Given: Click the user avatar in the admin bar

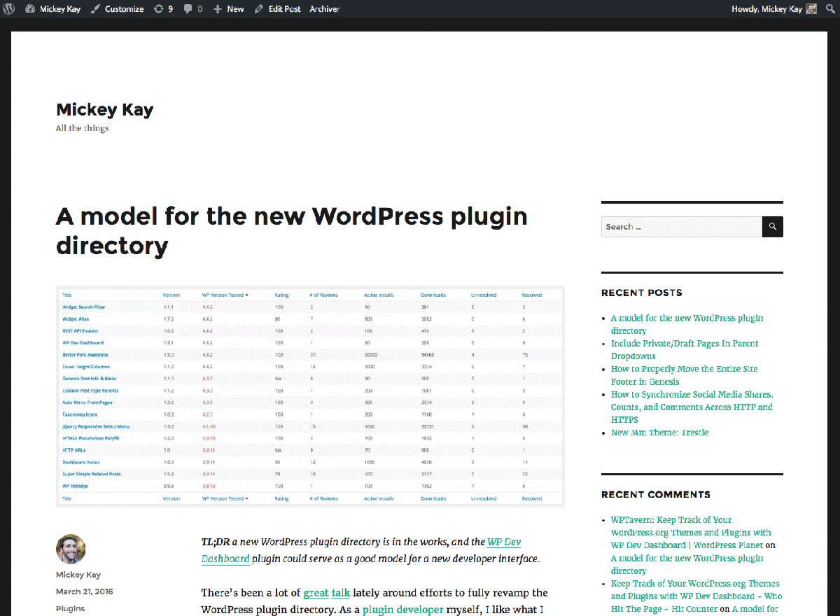Looking at the screenshot, I should click(x=811, y=9).
